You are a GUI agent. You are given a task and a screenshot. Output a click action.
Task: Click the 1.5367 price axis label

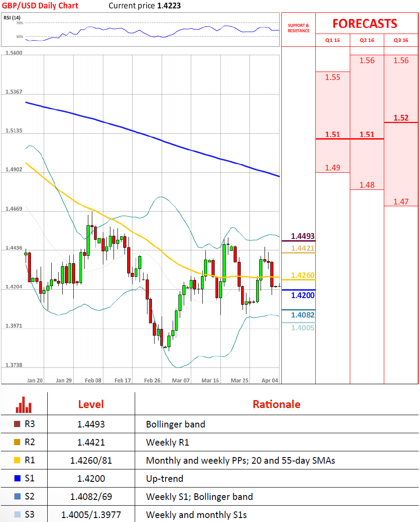click(x=14, y=92)
